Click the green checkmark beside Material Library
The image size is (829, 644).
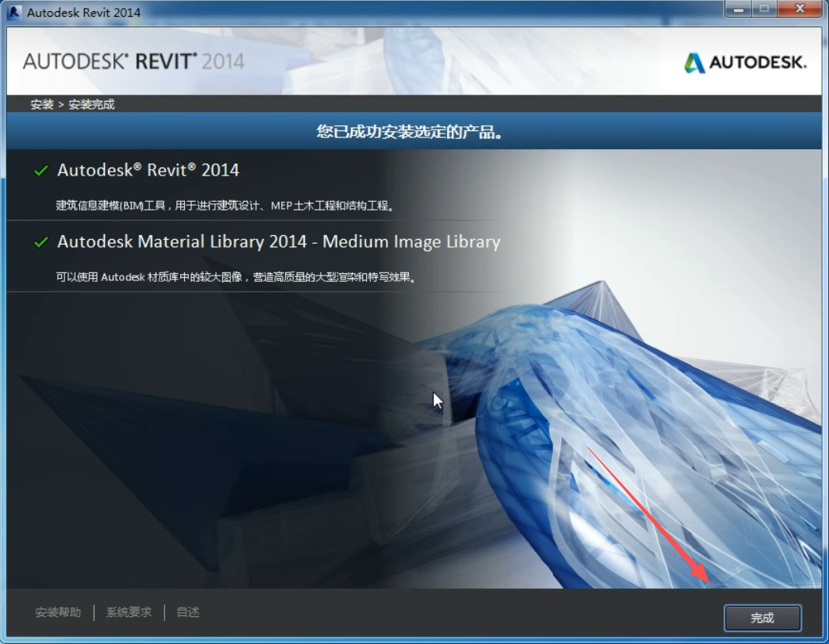tap(41, 242)
